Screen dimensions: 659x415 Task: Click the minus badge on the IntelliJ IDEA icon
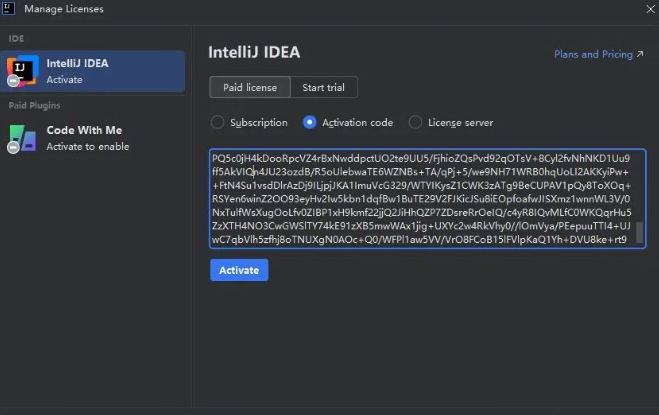(x=13, y=79)
